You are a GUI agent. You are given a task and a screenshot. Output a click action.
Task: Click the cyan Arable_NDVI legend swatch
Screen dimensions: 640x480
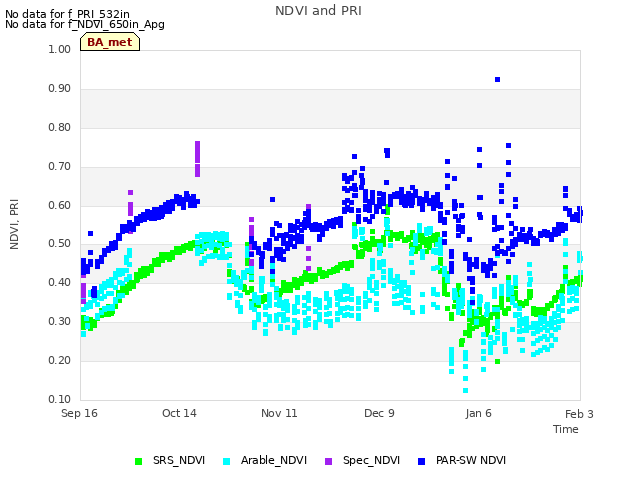click(227, 461)
